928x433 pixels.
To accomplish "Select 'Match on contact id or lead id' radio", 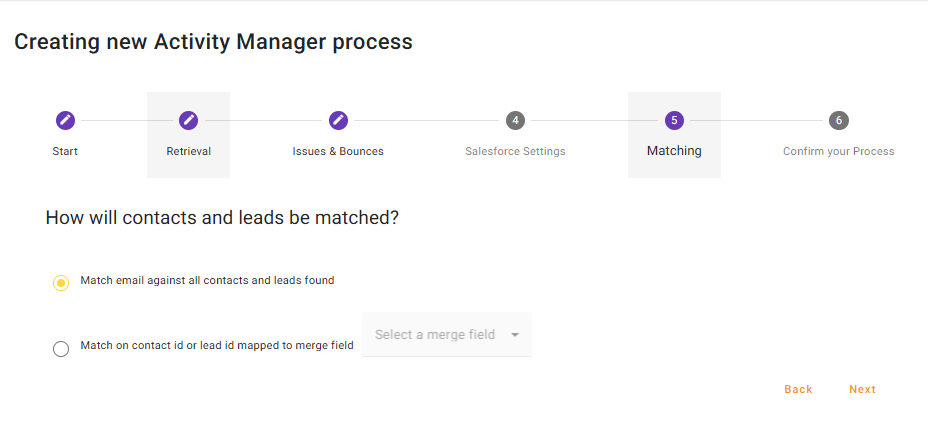I will [x=61, y=348].
